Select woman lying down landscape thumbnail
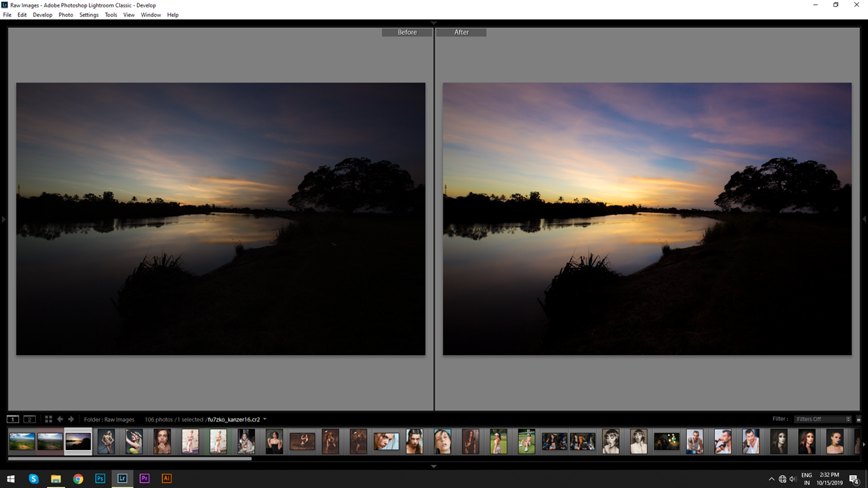The width and height of the screenshot is (868, 488). (302, 441)
